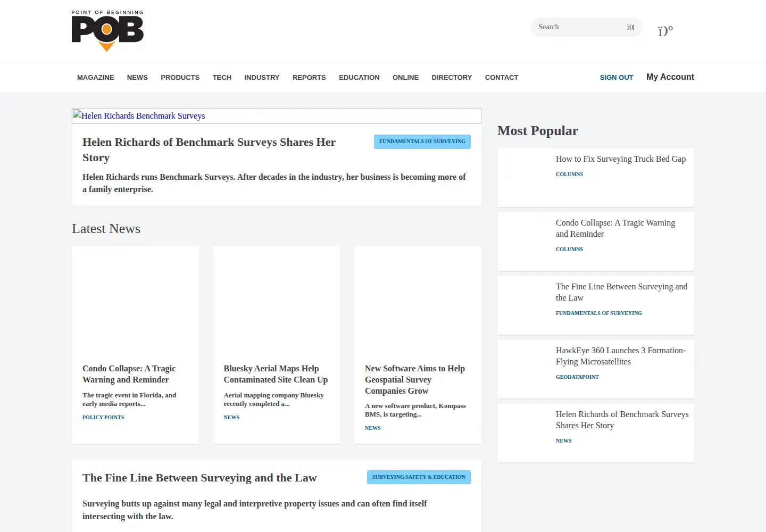Open The Fine Line article headline at bottom
Screen dimensions: 766x532
point(199,478)
